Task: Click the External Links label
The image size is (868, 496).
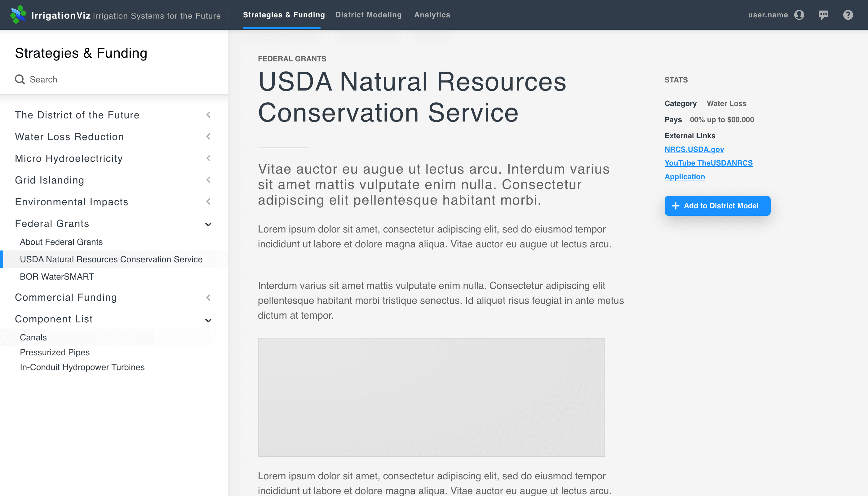Action: [x=690, y=135]
